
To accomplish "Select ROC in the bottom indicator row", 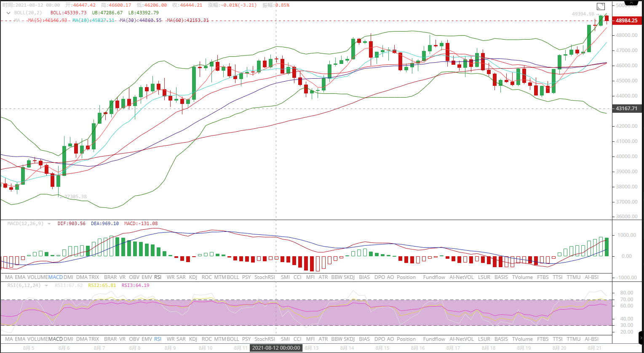I will pos(207,339).
